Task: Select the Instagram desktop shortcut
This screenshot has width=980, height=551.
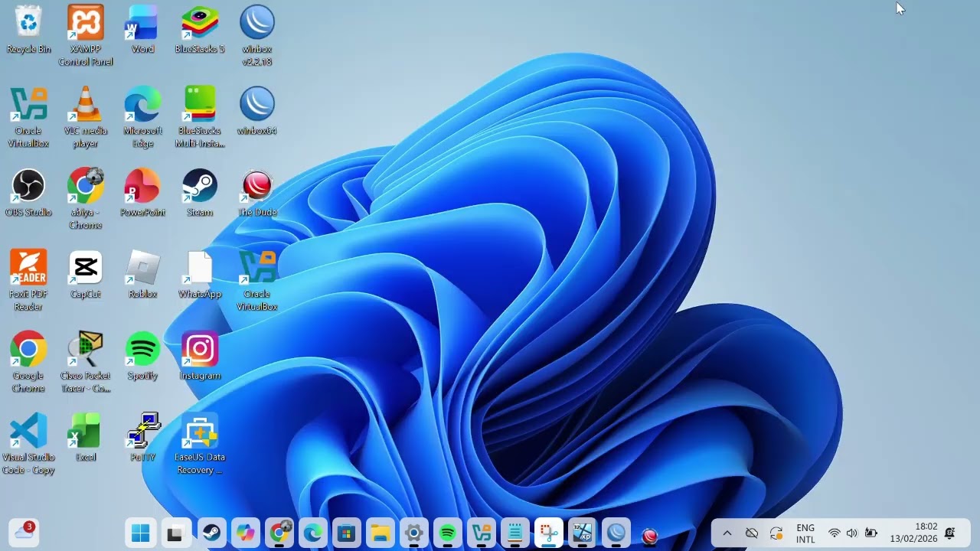Action: [200, 356]
